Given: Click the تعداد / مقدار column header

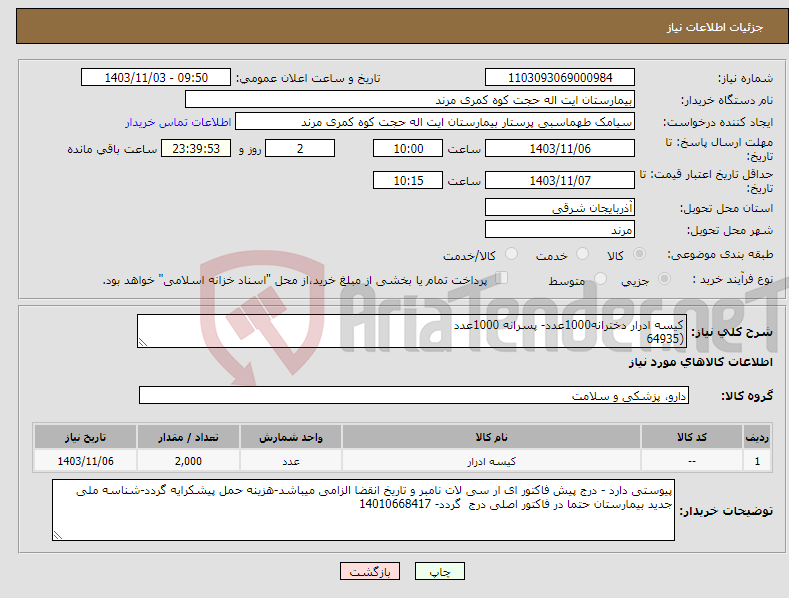Looking at the screenshot, I should [x=188, y=437].
